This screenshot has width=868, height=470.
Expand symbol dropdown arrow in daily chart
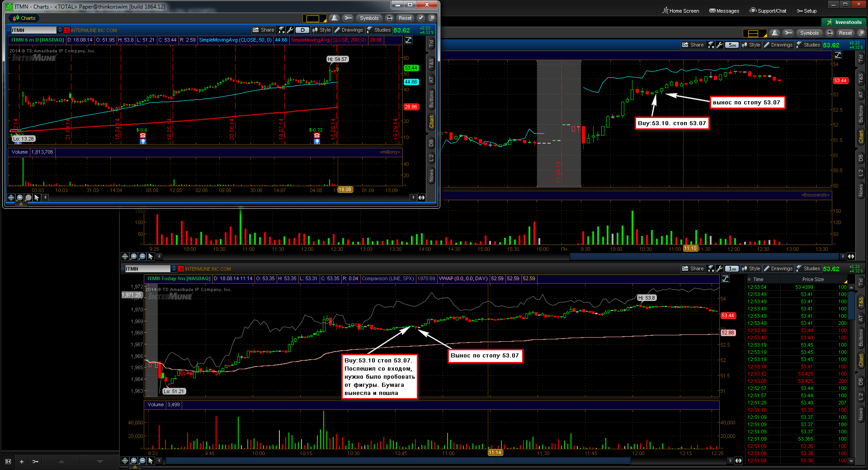point(60,30)
